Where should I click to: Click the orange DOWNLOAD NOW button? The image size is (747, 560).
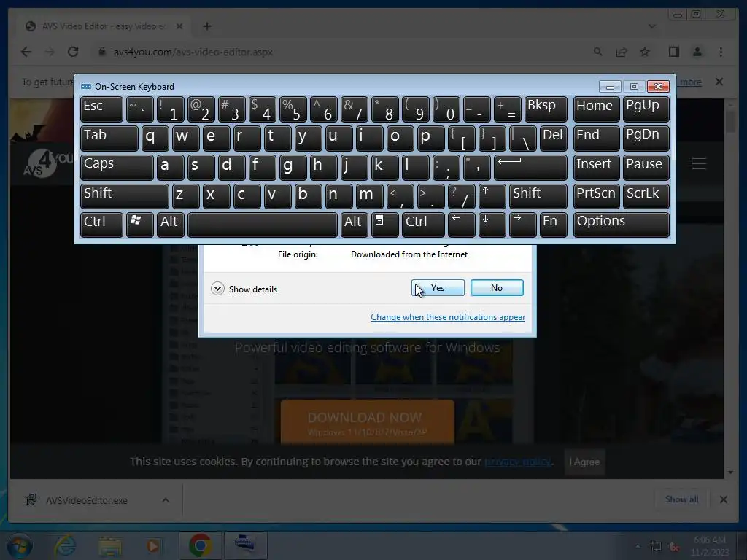[x=368, y=422]
